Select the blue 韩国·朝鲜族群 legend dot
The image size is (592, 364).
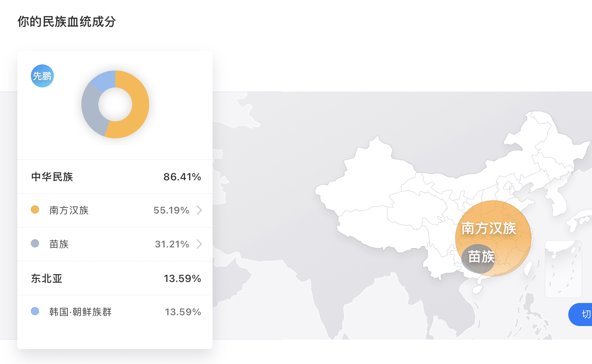point(35,311)
